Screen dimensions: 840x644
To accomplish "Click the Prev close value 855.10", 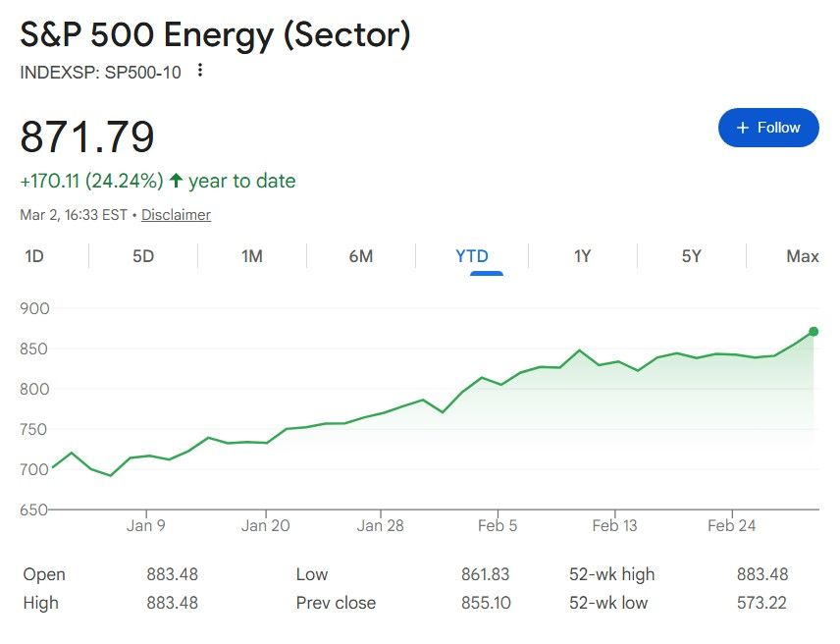I will tap(486, 603).
